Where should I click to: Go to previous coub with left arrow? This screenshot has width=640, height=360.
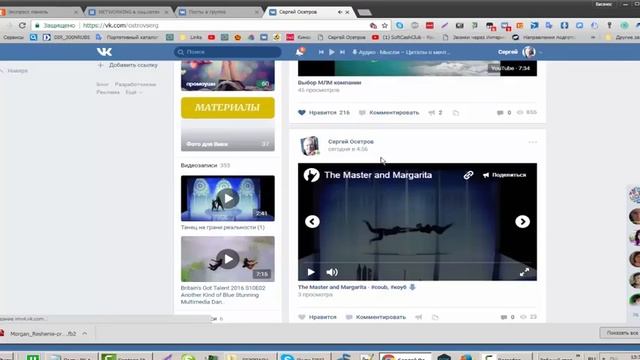(x=312, y=222)
